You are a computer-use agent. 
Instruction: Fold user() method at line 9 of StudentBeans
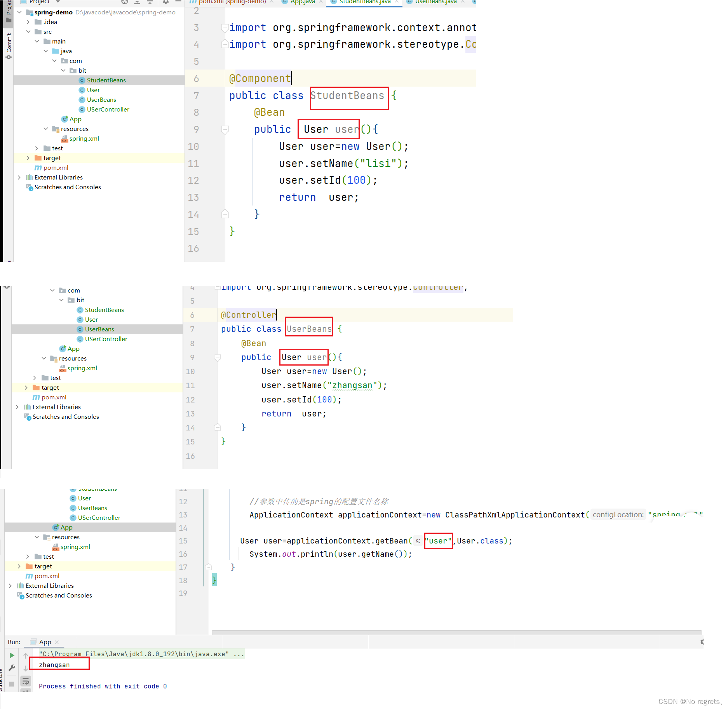click(x=225, y=129)
